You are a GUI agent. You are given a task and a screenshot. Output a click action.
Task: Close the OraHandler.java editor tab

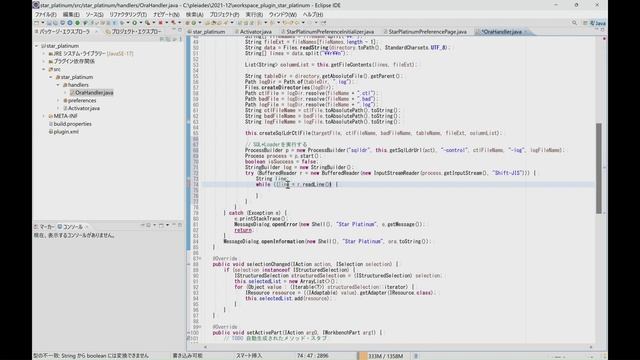(x=526, y=32)
